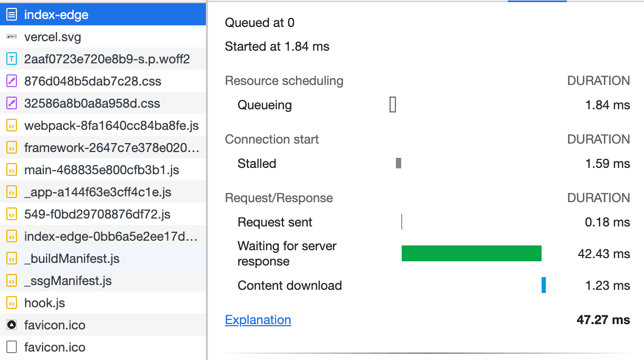Click the index-edge document icon
This screenshot has width=644, height=360.
point(11,15)
